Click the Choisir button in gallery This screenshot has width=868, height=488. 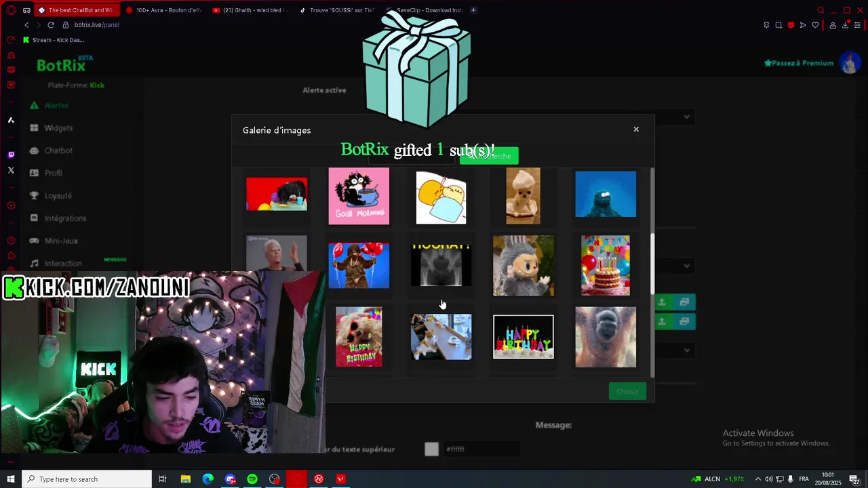[627, 391]
